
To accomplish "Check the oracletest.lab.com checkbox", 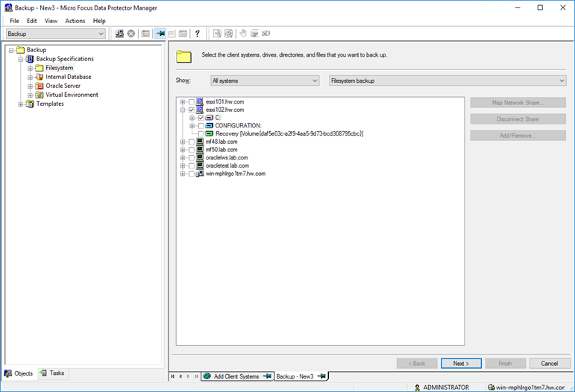I will [x=192, y=166].
